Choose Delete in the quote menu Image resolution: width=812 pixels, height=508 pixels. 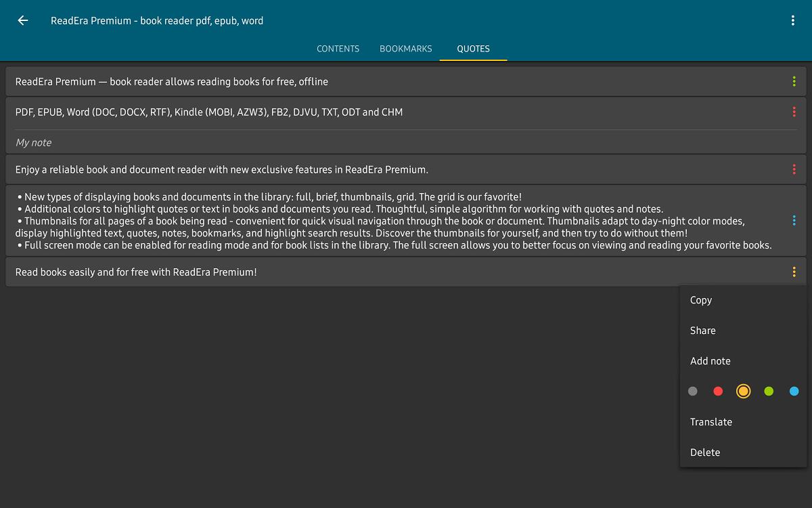pos(743,452)
